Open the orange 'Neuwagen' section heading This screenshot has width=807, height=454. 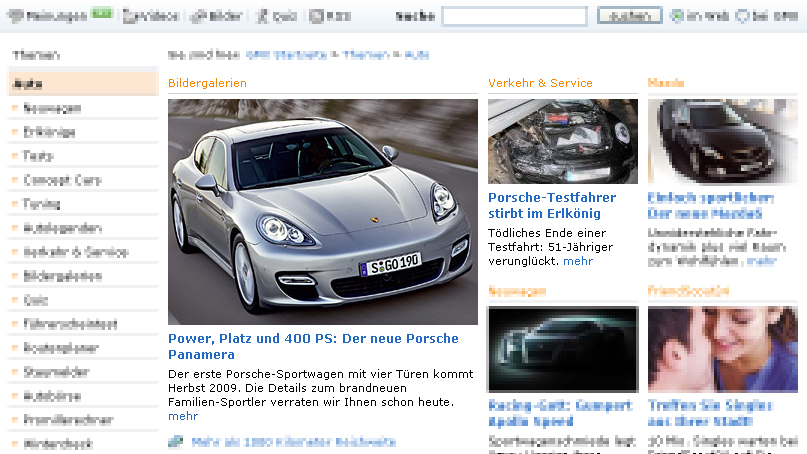tap(517, 291)
